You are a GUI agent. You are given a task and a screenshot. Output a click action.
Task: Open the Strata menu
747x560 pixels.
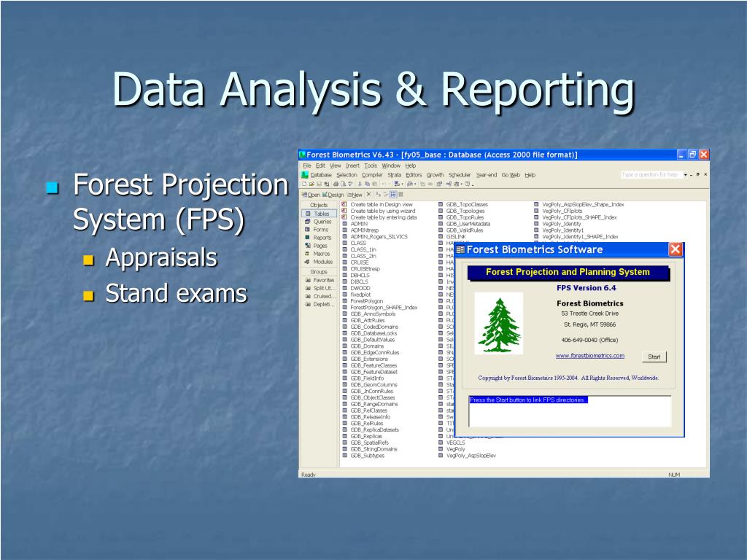tap(395, 175)
